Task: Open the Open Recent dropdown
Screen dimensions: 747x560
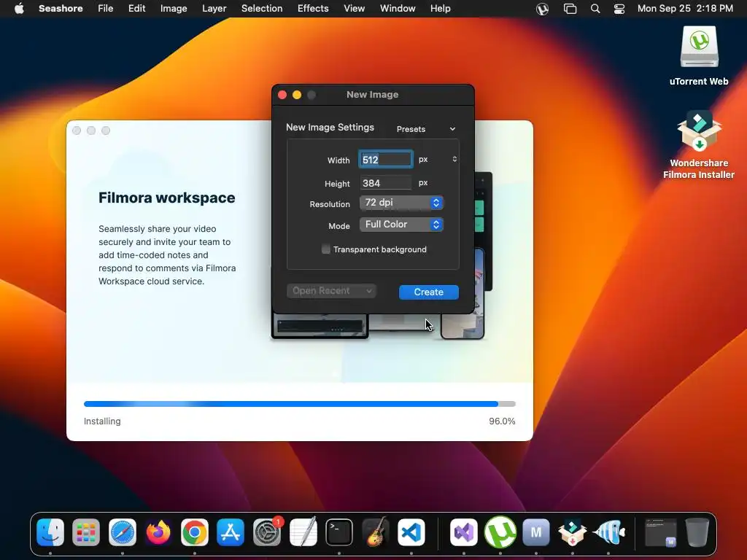Action: click(332, 291)
